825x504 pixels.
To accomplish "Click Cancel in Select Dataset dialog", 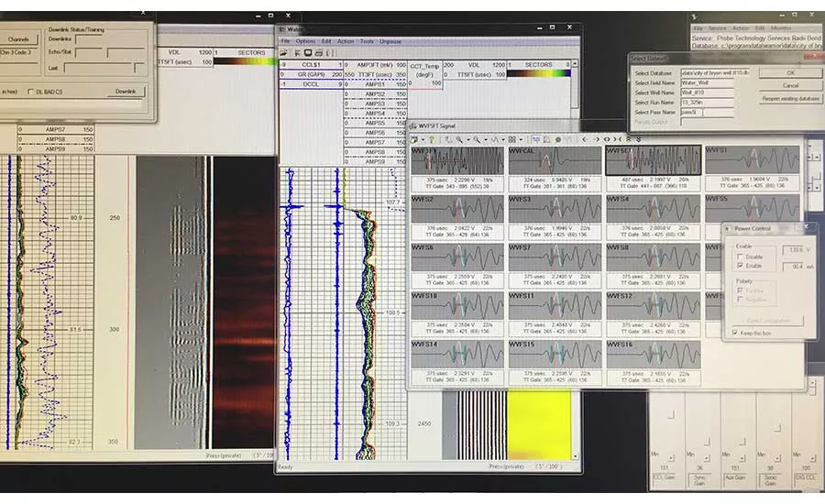I will click(790, 85).
